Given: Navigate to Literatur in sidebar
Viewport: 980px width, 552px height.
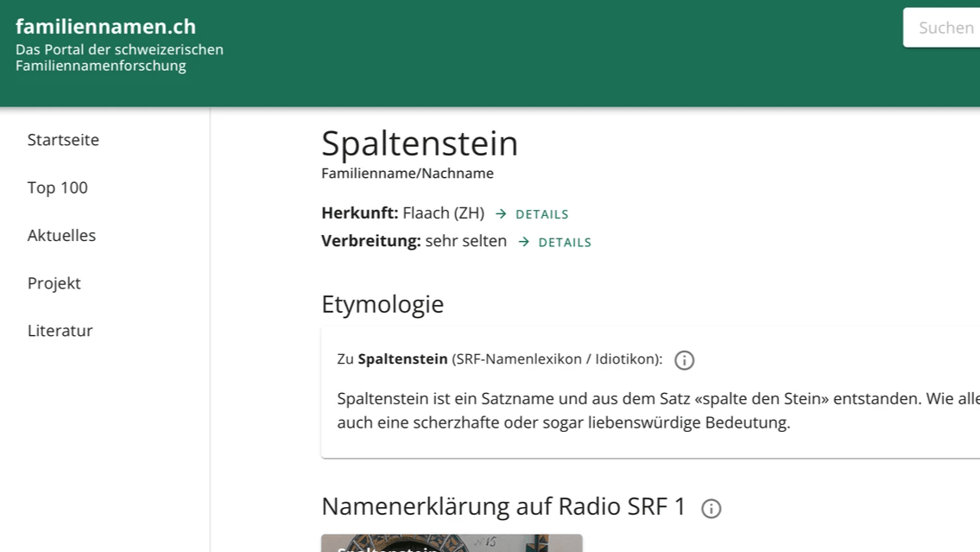Looking at the screenshot, I should pos(60,331).
